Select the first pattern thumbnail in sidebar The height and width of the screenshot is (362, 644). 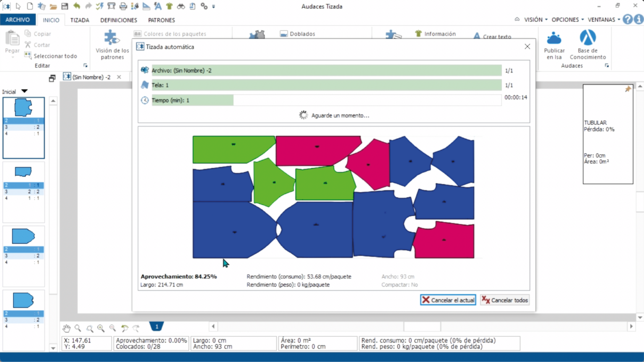pyautogui.click(x=23, y=128)
